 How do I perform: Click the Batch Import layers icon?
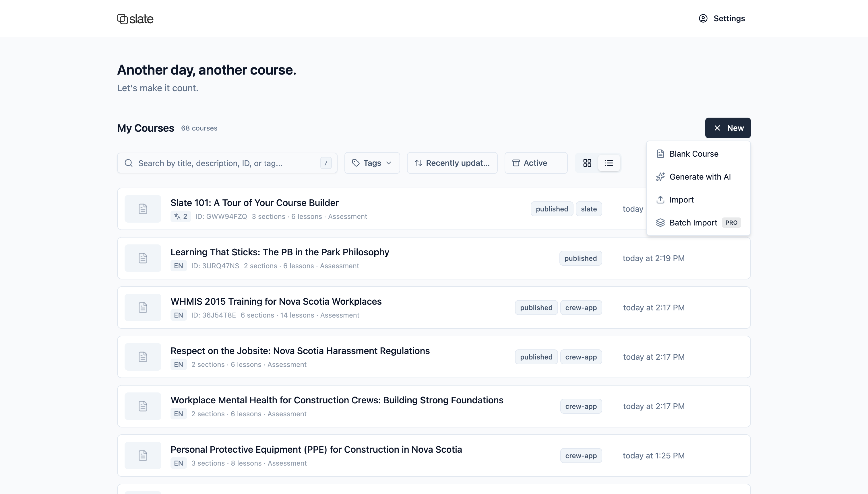click(660, 223)
